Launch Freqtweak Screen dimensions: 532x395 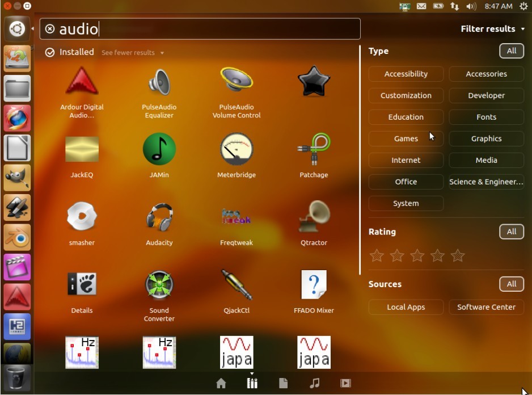coord(237,224)
